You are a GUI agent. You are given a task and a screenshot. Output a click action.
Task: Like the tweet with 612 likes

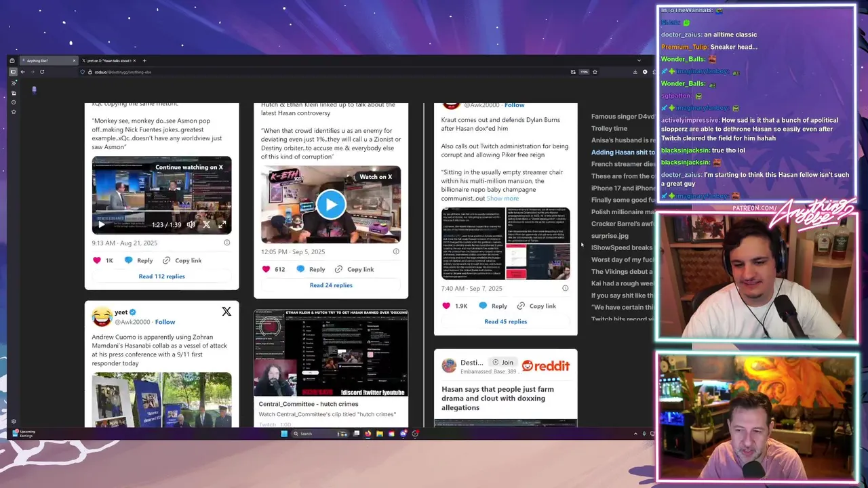pyautogui.click(x=266, y=269)
